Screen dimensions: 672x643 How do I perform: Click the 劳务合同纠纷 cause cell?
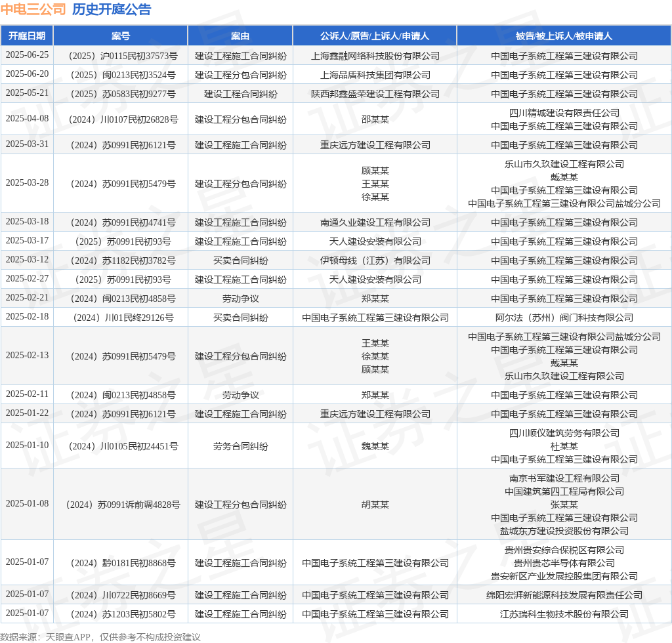[x=240, y=446]
